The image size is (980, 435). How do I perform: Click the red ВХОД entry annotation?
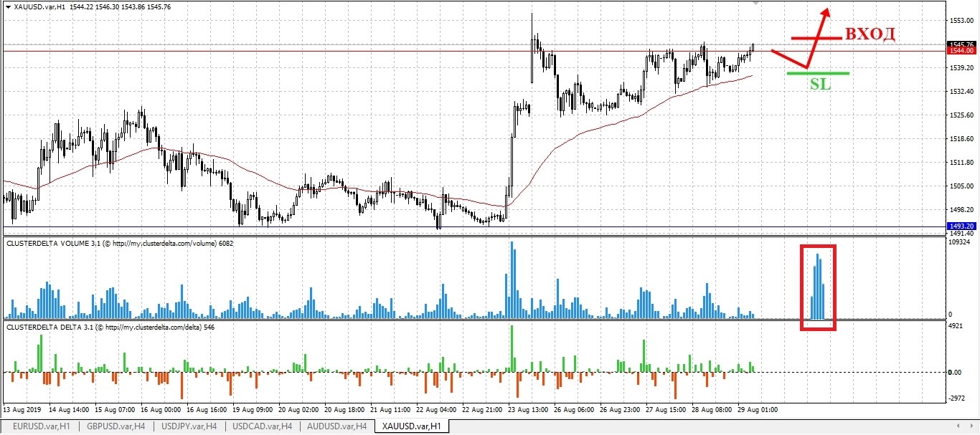click(870, 34)
